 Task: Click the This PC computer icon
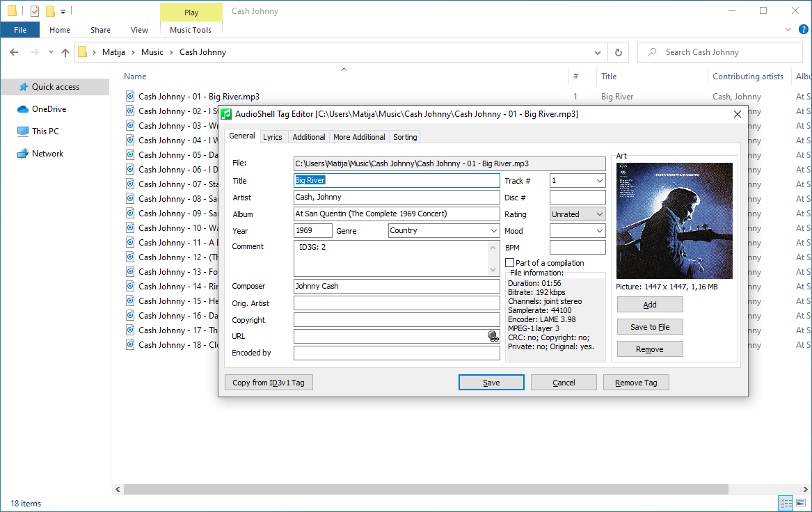click(x=23, y=131)
